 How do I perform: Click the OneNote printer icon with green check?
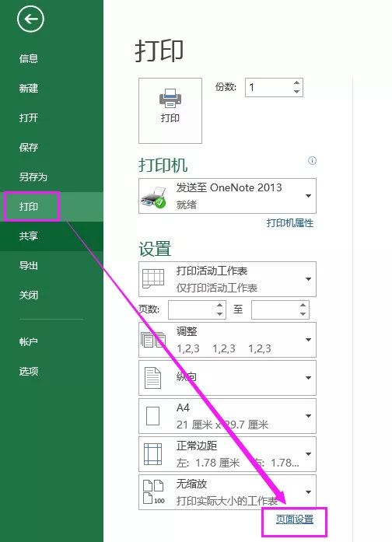pos(153,198)
